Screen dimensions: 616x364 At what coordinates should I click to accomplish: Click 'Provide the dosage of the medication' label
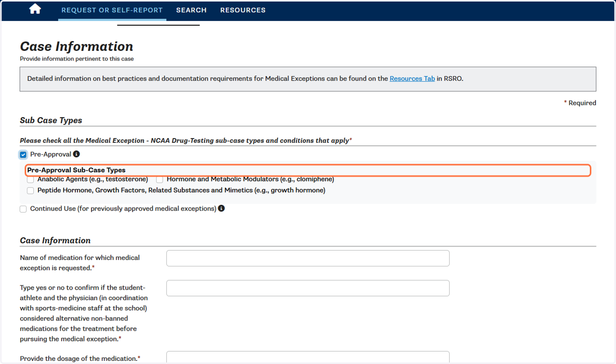[x=80, y=358]
